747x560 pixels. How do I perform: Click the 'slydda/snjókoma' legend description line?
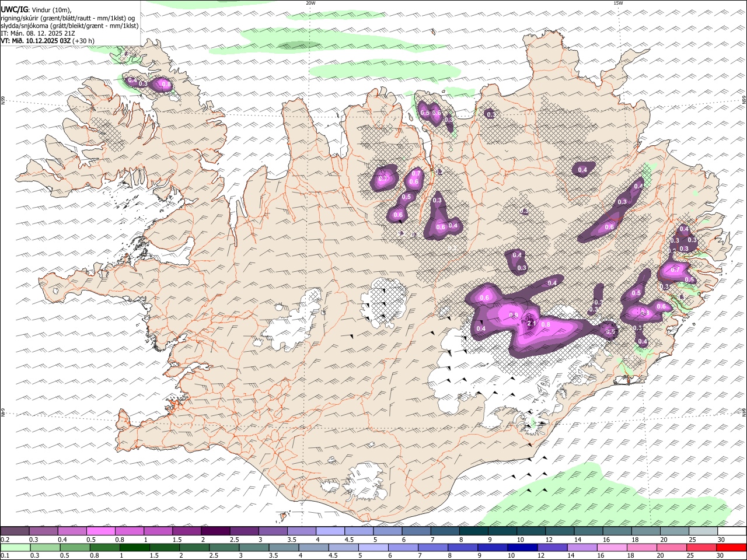tap(69, 26)
